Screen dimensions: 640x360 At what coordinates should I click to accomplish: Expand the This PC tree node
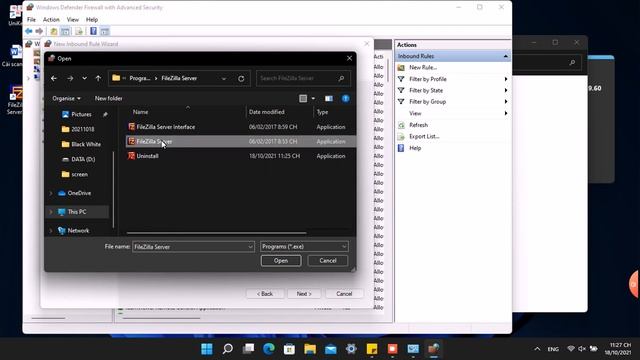[x=51, y=212]
